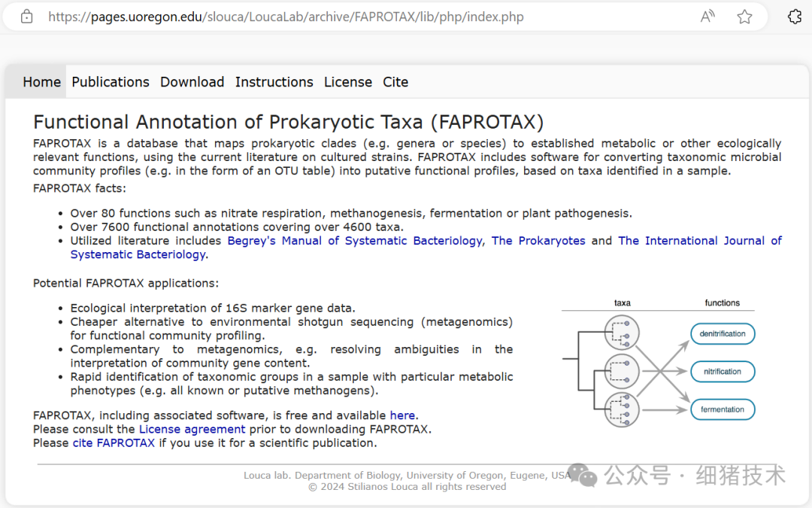Open the browser icon at top right

(795, 16)
